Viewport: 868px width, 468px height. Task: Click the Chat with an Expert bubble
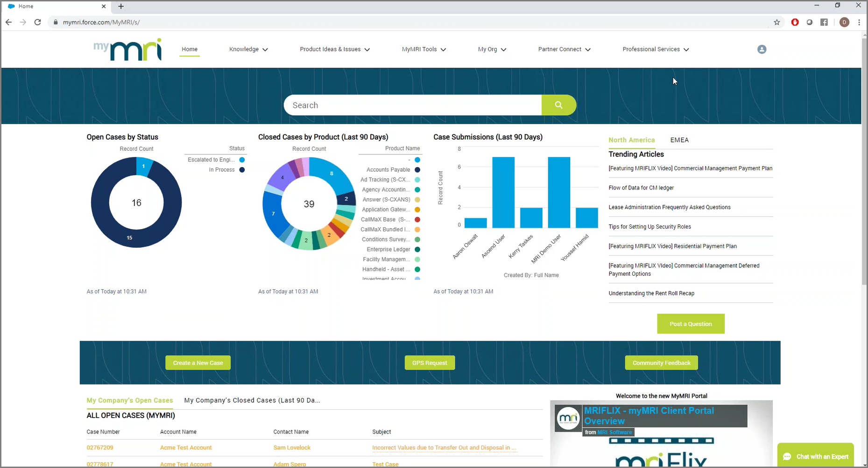point(816,456)
